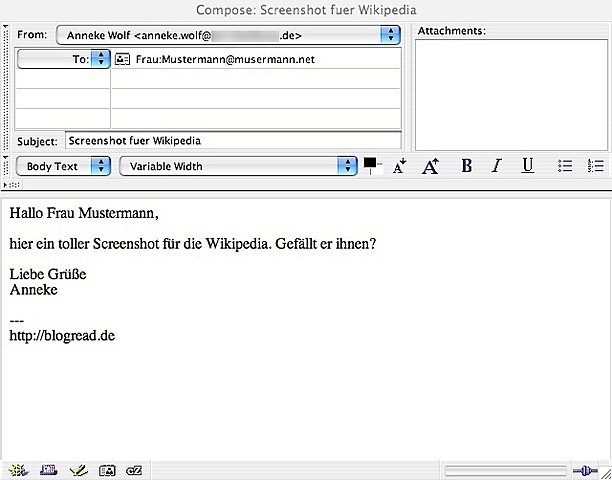Collapse the formatting toolbar via its grippy
The height and width of the screenshot is (480, 612).
(5, 166)
